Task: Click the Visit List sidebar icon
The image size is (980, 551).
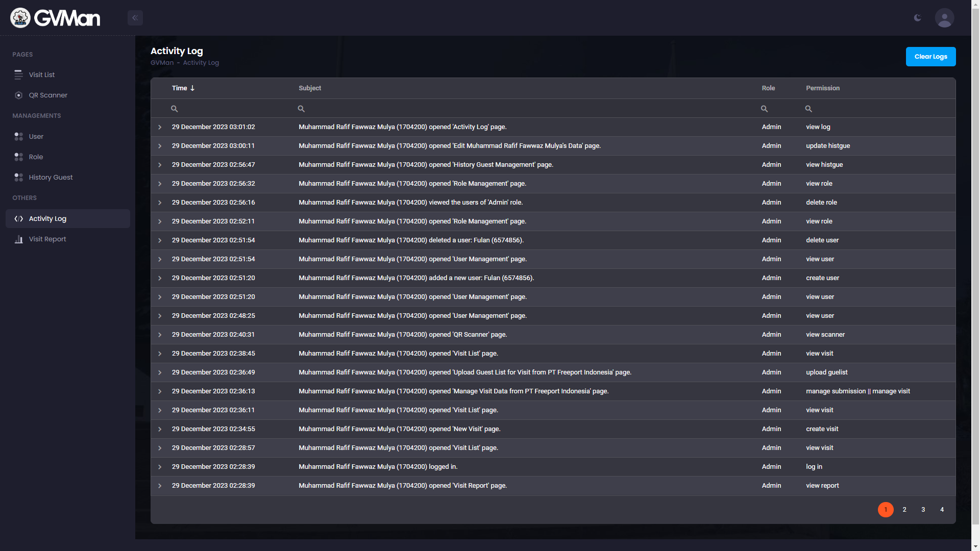Action: pyautogui.click(x=19, y=74)
